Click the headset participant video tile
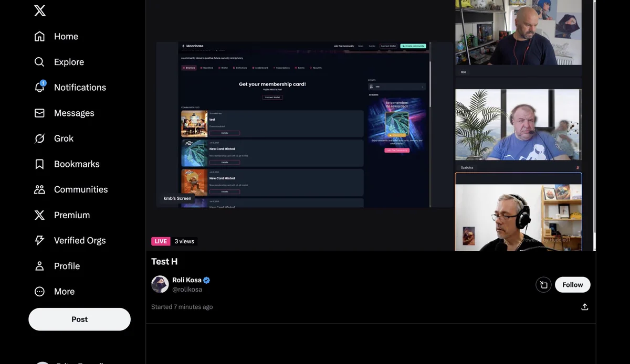The height and width of the screenshot is (364, 630). click(x=518, y=212)
